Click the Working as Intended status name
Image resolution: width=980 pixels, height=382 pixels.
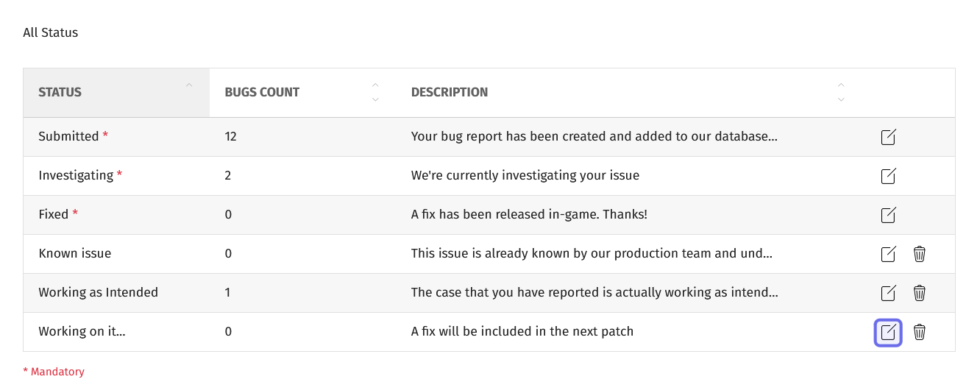click(x=99, y=293)
